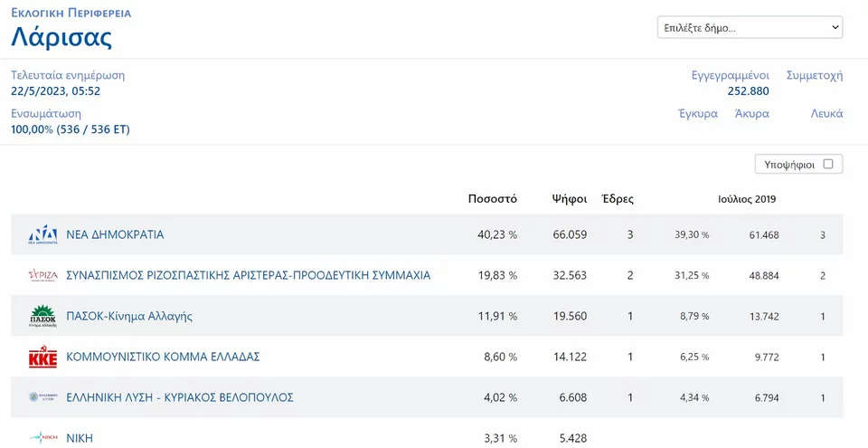Click the NIKH party logo
This screenshot has height=448, width=868.
42,438
